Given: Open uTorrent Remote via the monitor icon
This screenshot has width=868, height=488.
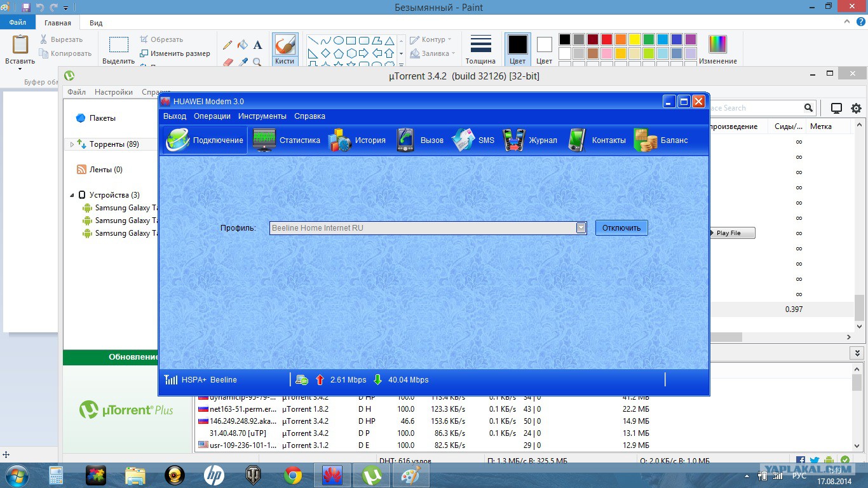Looking at the screenshot, I should (x=836, y=108).
